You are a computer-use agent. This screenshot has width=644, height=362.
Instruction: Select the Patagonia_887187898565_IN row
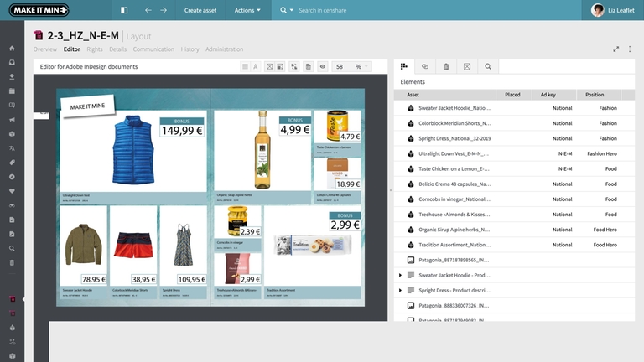[x=514, y=260]
